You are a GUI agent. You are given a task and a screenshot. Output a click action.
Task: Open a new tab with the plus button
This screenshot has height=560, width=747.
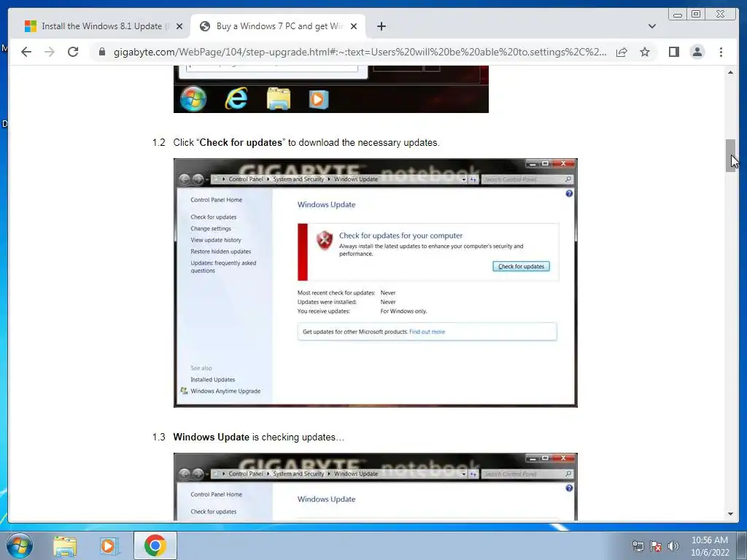pos(381,26)
